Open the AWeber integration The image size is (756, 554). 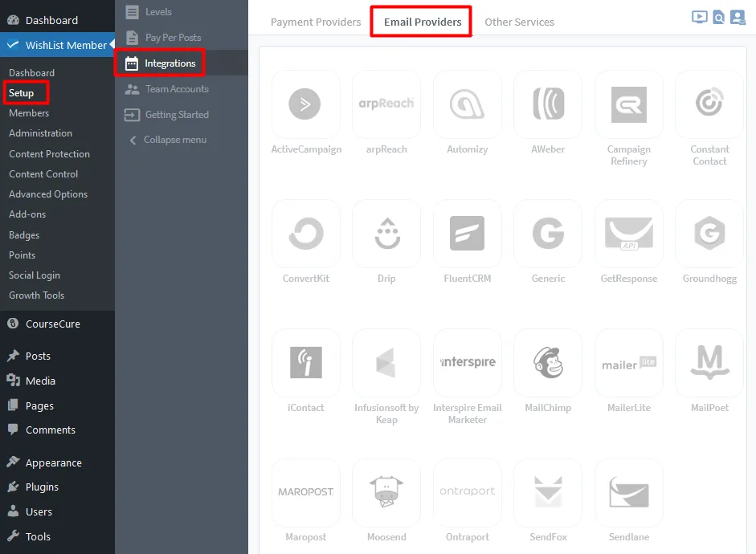(x=548, y=104)
